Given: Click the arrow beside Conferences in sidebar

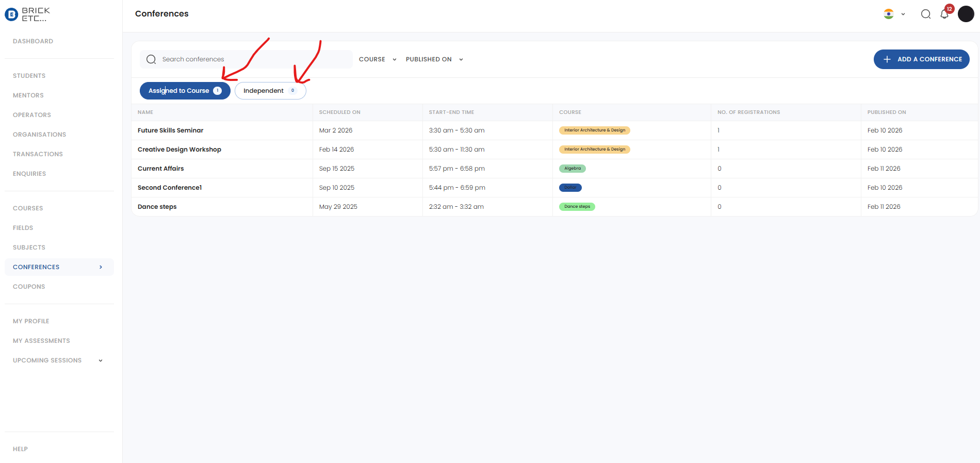Looking at the screenshot, I should [x=101, y=267].
